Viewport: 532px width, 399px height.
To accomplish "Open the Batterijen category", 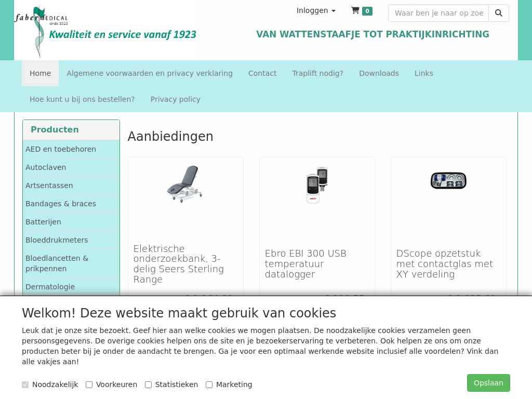I will tap(71, 221).
